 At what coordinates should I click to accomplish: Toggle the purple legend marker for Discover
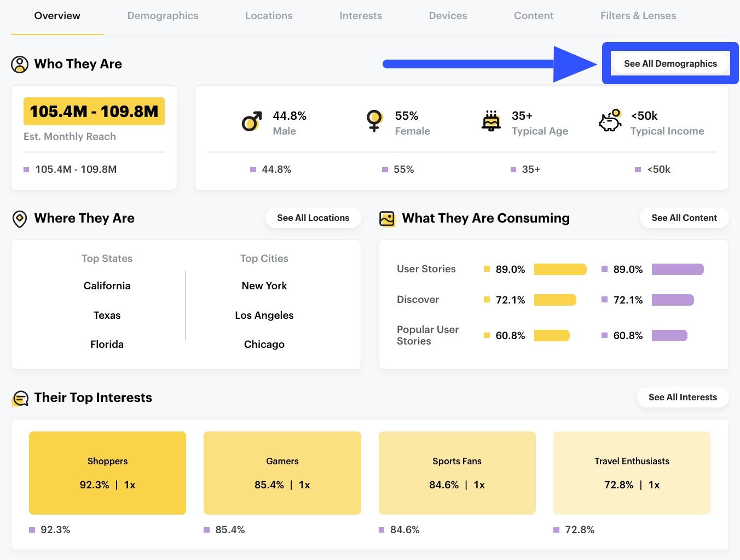pos(604,300)
